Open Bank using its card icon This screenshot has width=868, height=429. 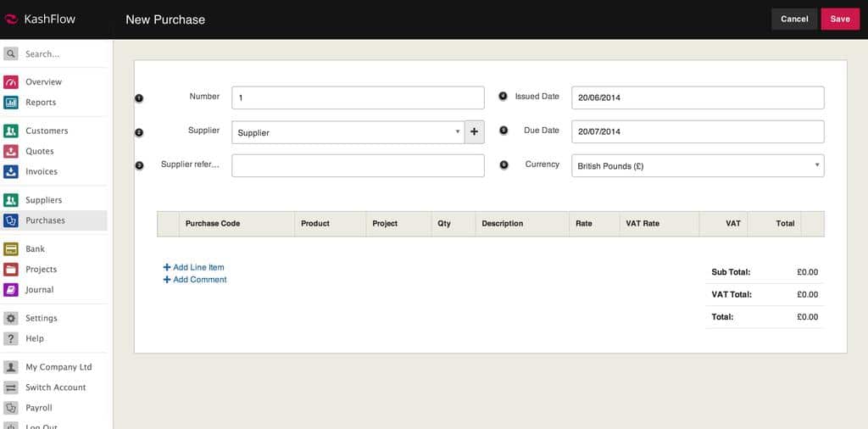point(11,249)
